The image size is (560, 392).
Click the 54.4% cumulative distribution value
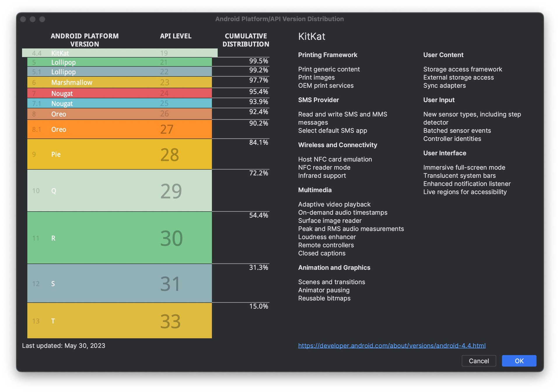click(x=258, y=215)
